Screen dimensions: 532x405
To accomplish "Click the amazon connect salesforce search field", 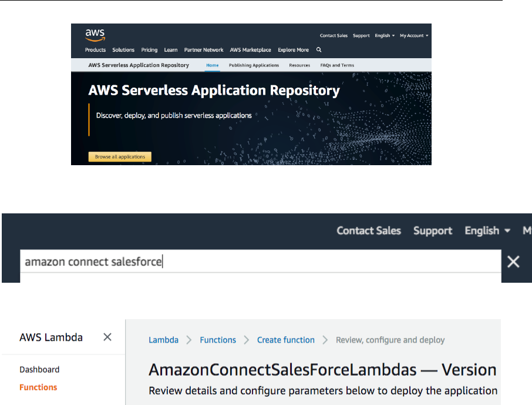I will 258,262.
